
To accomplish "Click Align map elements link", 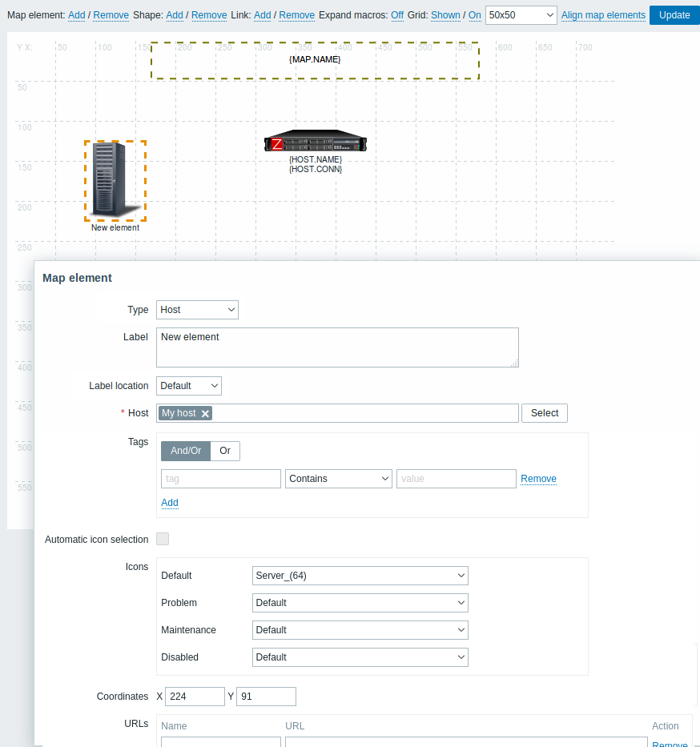I will [x=603, y=15].
